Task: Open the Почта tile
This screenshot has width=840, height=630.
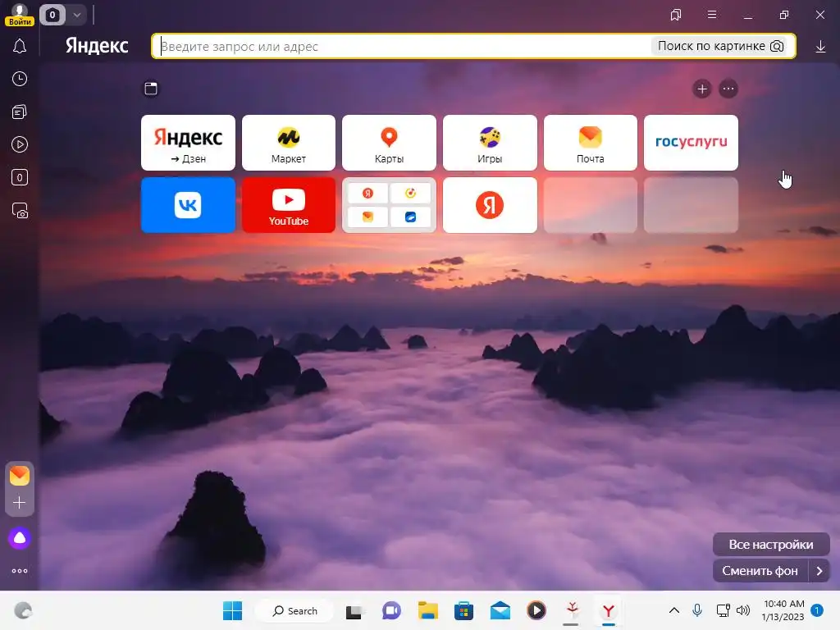Action: pyautogui.click(x=591, y=143)
